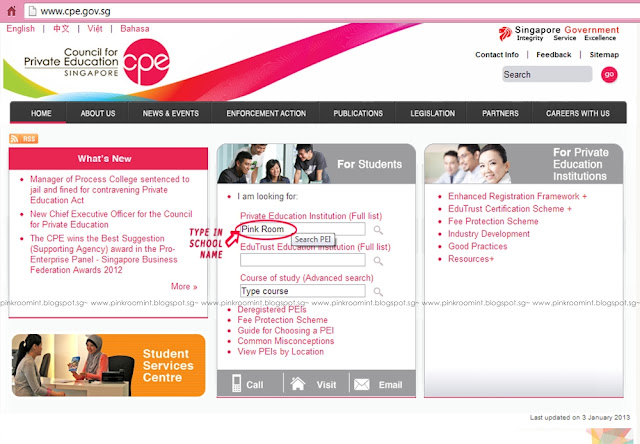Open View PEIs by Location link

pyautogui.click(x=281, y=352)
